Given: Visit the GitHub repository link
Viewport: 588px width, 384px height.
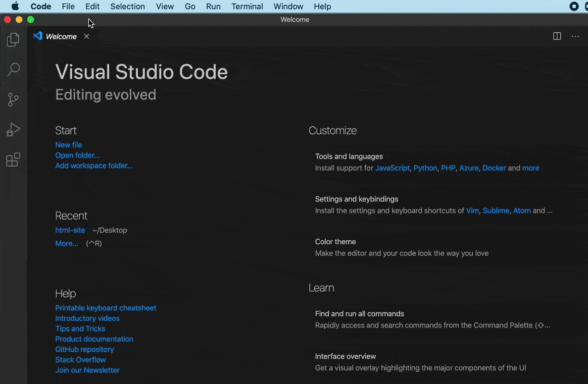Looking at the screenshot, I should point(84,349).
